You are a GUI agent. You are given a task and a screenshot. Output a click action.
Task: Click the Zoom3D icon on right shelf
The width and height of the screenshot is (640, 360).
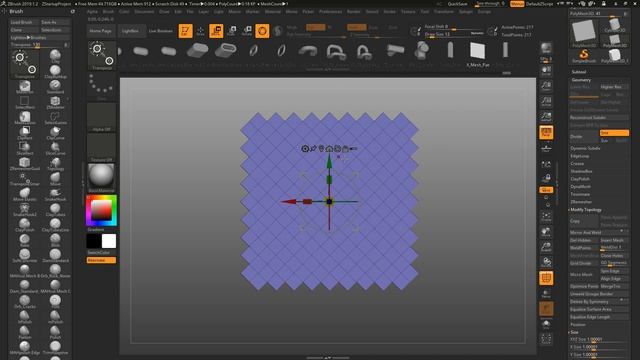tap(546, 248)
